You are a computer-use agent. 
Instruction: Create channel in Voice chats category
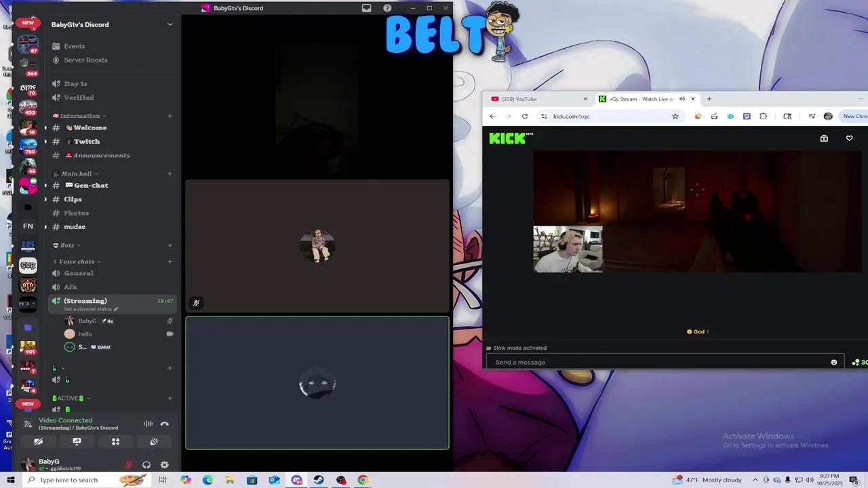[170, 262]
